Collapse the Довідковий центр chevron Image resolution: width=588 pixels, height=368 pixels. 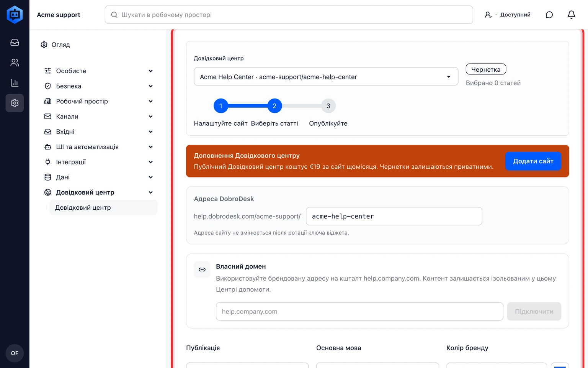tap(151, 192)
